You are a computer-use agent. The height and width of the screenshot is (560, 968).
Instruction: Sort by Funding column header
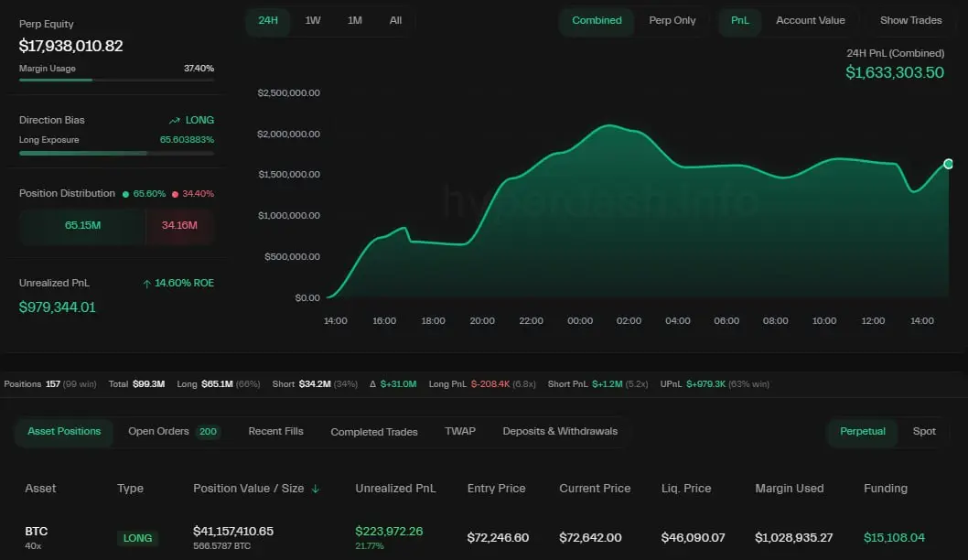886,489
